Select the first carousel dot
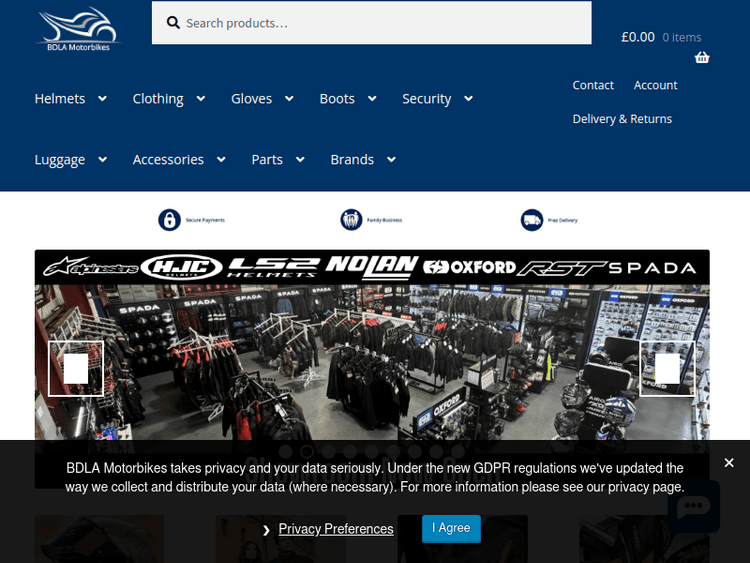Image resolution: width=750 pixels, height=563 pixels. [x=286, y=451]
